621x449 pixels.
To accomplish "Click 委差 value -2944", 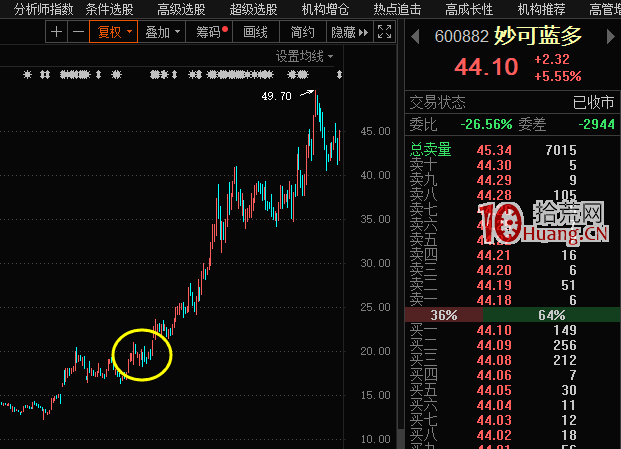I will pyautogui.click(x=596, y=124).
